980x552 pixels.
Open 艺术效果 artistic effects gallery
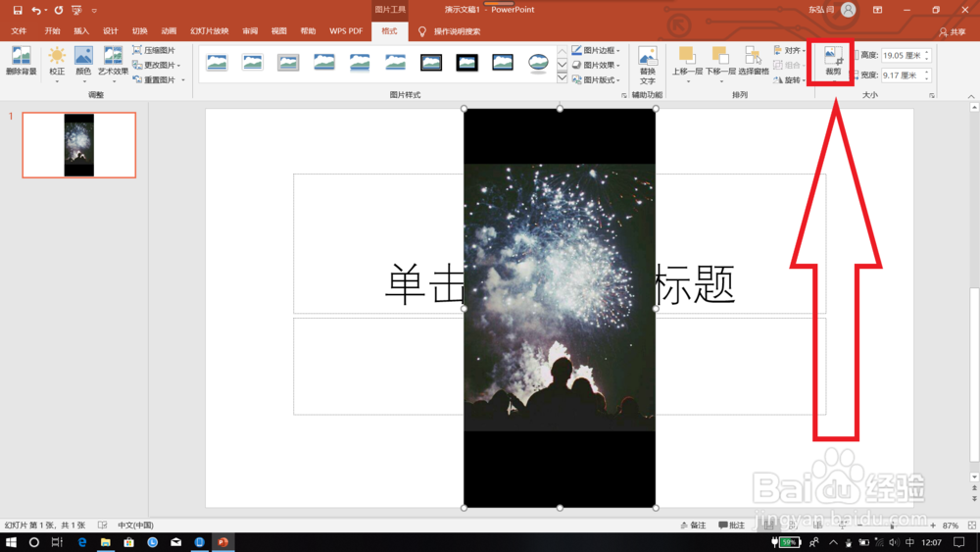click(113, 65)
